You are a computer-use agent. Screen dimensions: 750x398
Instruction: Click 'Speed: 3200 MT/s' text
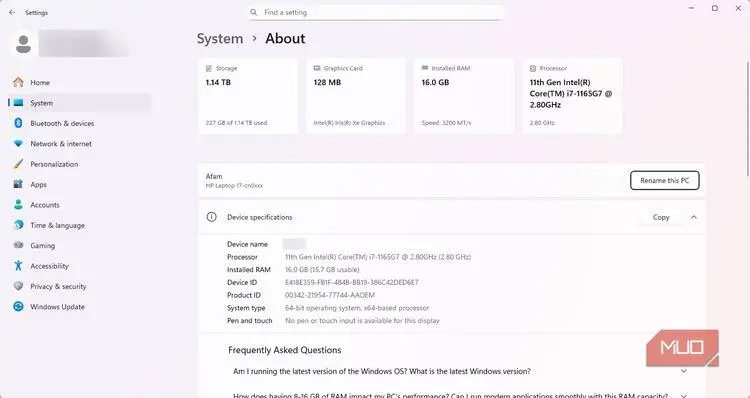pyautogui.click(x=446, y=123)
